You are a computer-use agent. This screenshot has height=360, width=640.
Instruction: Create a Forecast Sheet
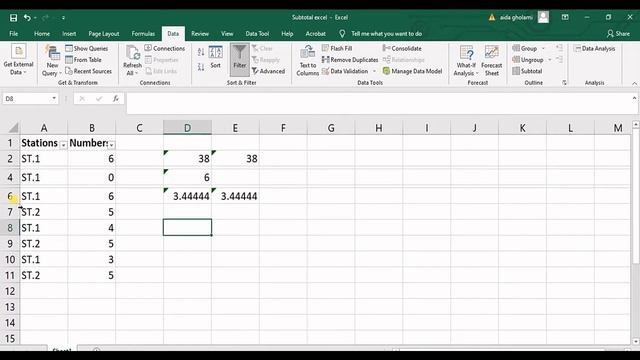(x=491, y=61)
